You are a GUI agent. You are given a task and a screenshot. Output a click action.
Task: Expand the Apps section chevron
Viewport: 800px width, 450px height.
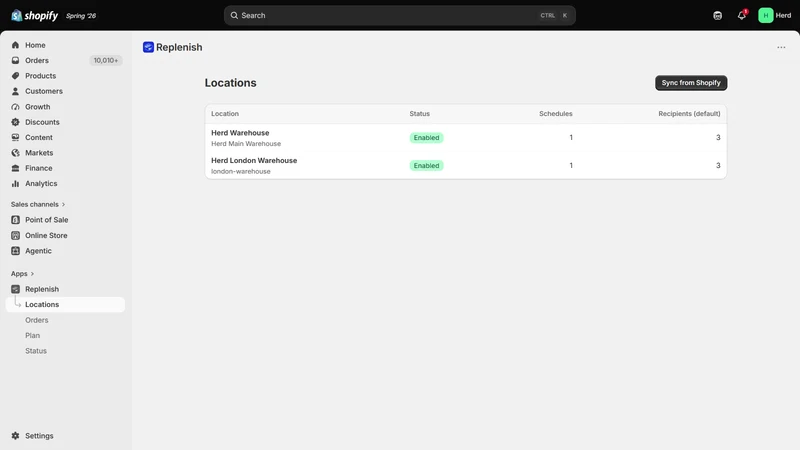[x=32, y=274]
